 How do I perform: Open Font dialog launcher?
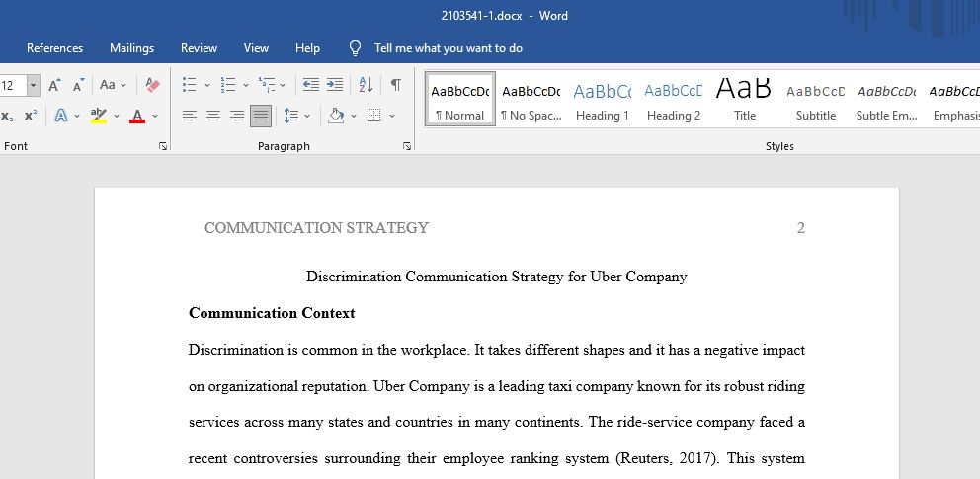click(x=163, y=146)
